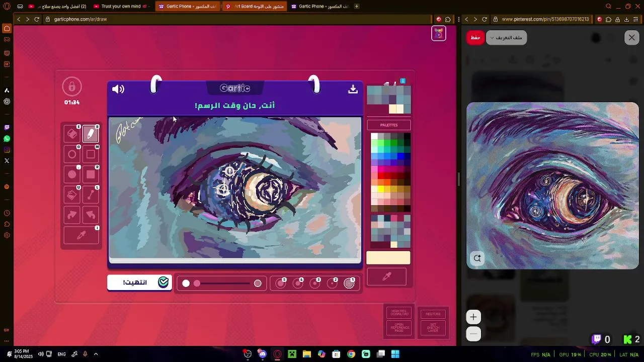
Task: Switch to the Trust your own mind tab
Action: pyautogui.click(x=122, y=7)
